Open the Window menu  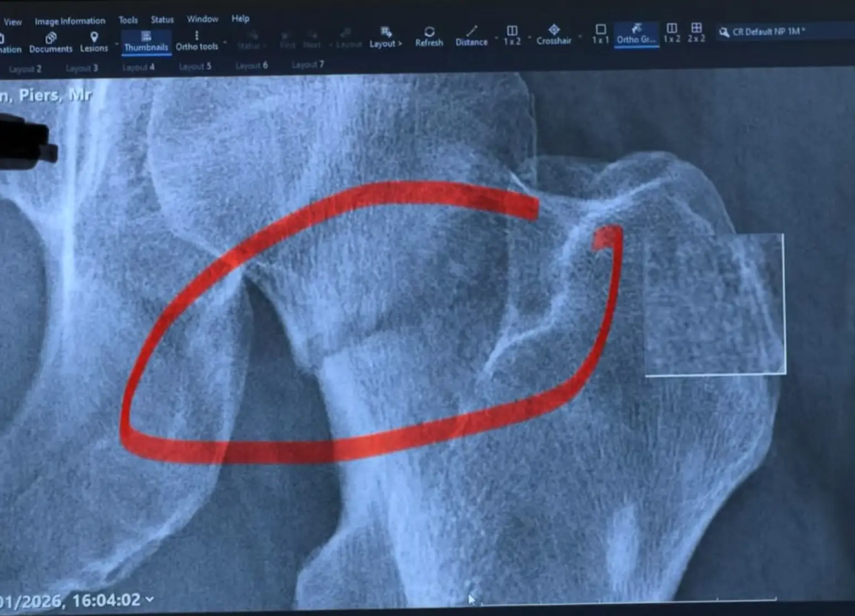click(202, 18)
